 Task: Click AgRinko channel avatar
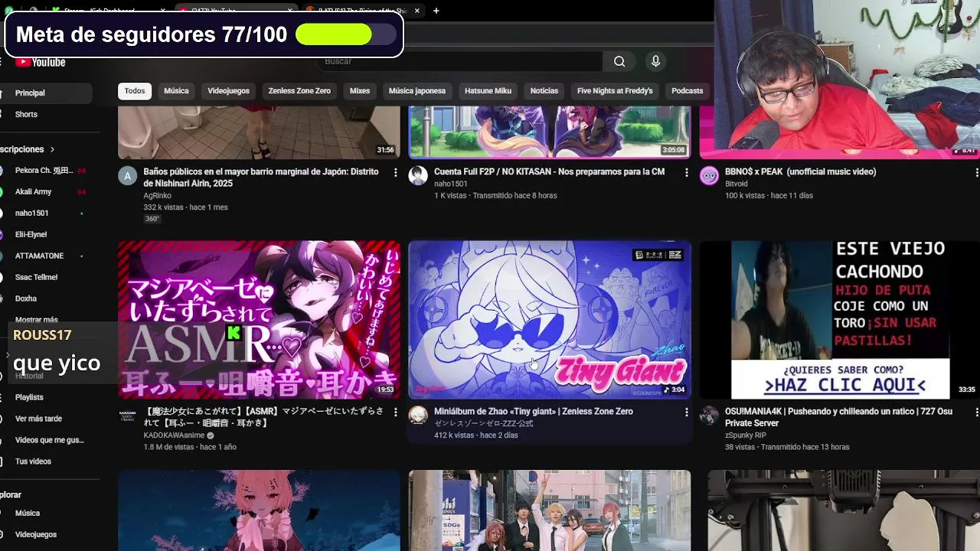[127, 176]
